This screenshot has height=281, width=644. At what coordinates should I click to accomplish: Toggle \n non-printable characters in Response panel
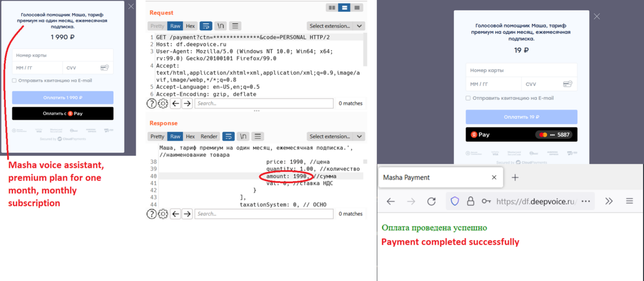(x=244, y=136)
